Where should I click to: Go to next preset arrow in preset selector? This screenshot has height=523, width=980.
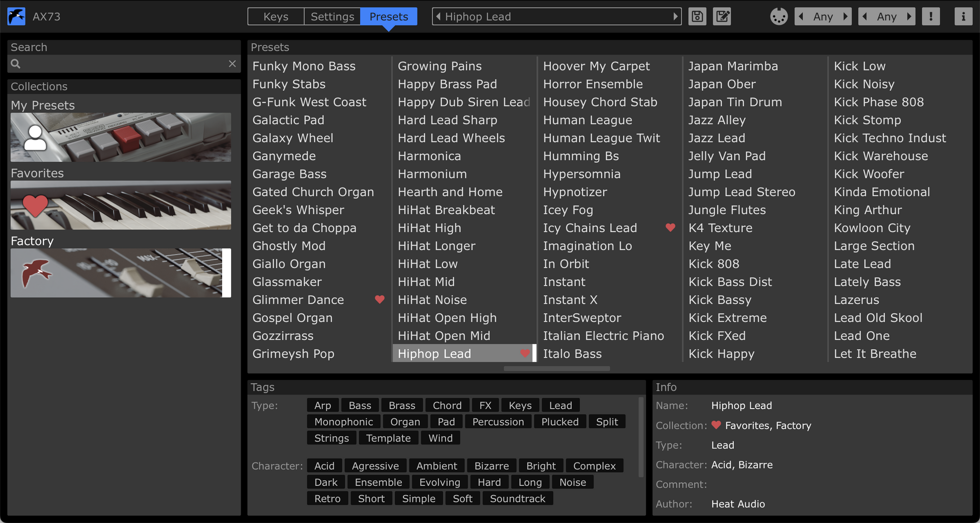click(675, 17)
